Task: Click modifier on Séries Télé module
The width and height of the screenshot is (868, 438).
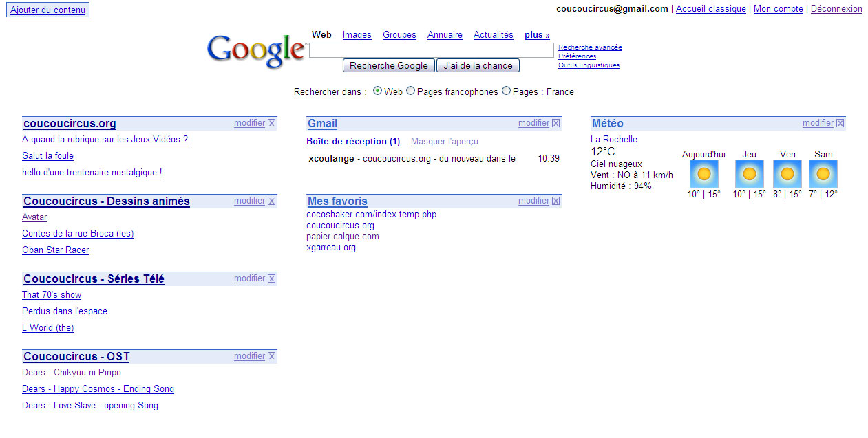Action: tap(249, 279)
